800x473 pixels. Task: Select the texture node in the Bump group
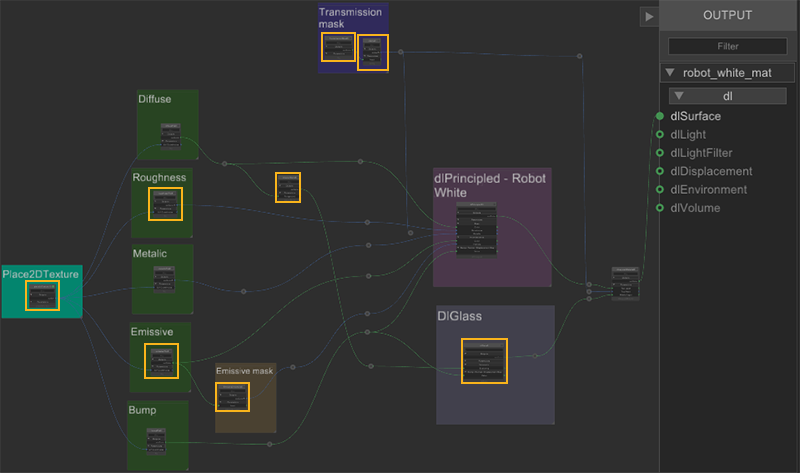pos(157,439)
